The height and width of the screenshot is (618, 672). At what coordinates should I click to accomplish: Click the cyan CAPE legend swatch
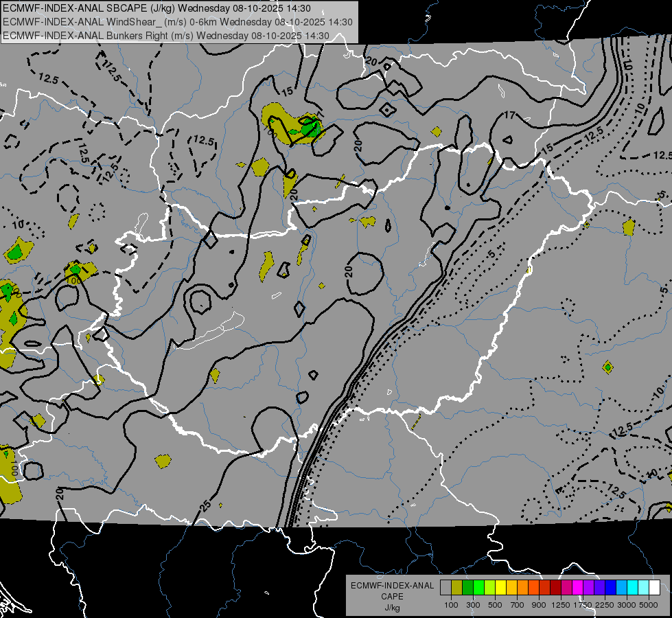pos(633,587)
